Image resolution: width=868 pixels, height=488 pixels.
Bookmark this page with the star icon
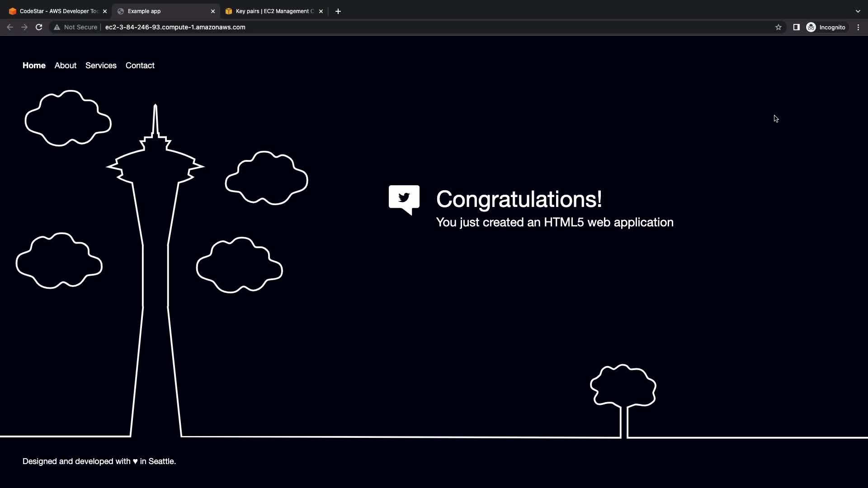tap(778, 27)
